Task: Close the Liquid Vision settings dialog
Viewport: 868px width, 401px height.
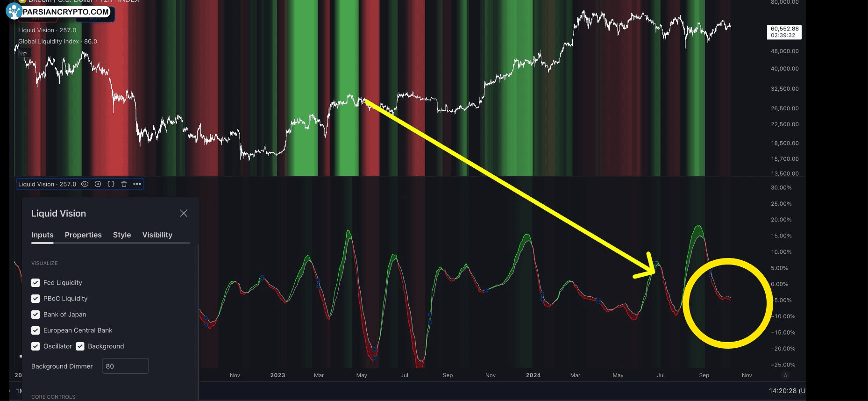Action: [x=184, y=213]
